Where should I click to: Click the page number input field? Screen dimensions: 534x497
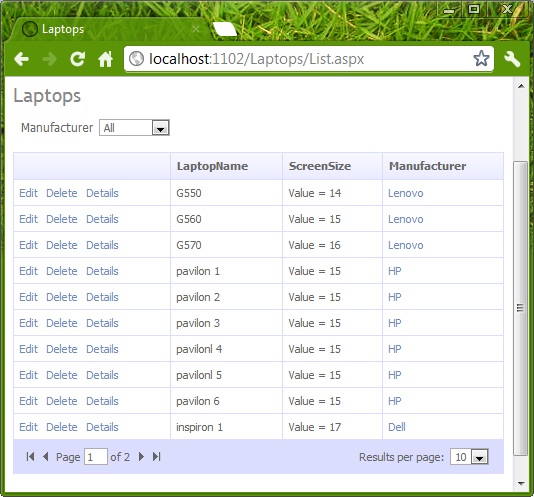tap(96, 457)
